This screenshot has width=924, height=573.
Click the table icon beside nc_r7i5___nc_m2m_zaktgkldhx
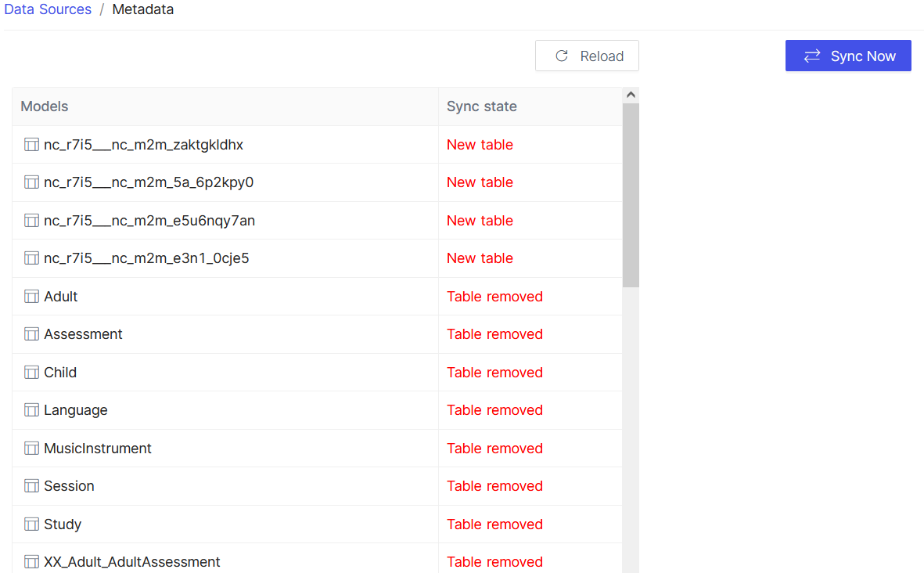pos(31,144)
